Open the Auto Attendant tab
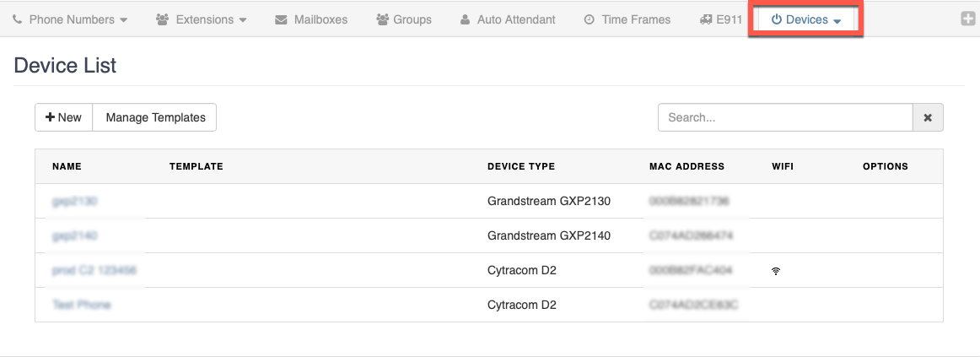 [x=516, y=19]
